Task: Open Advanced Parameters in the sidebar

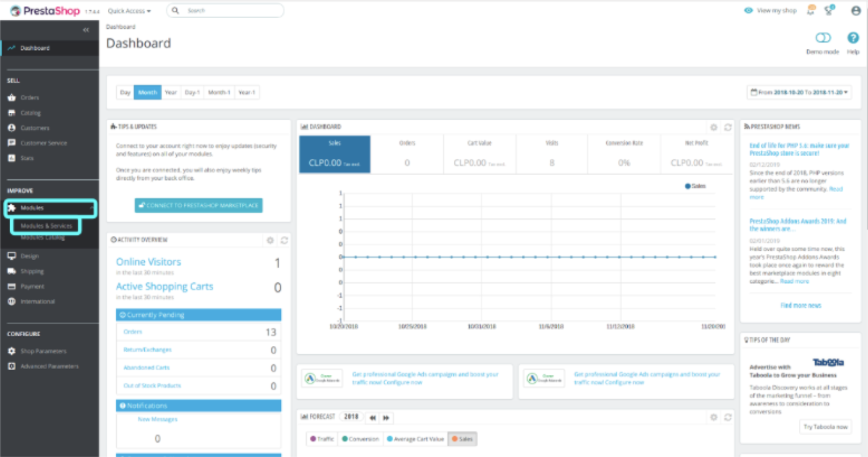Action: click(49, 366)
